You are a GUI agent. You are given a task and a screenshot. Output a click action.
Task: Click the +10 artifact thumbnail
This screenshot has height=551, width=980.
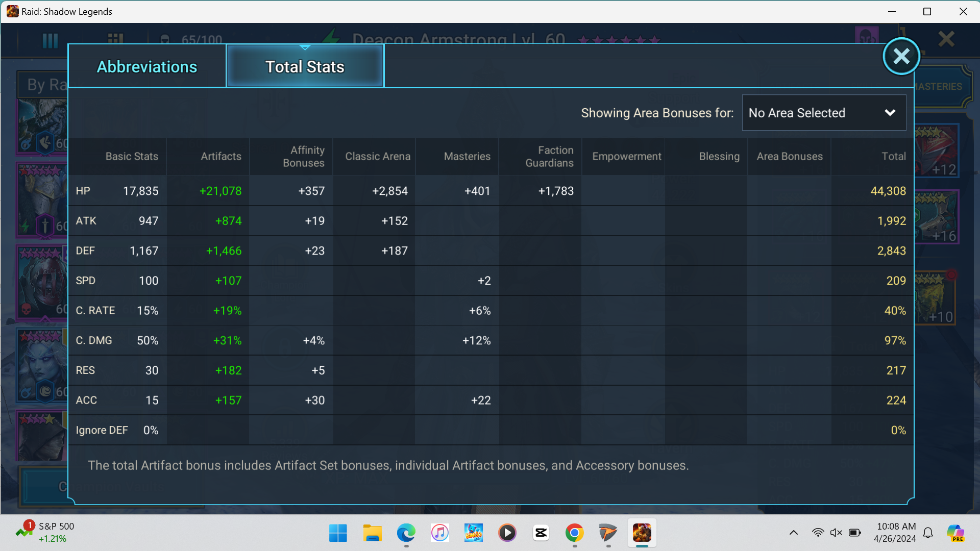[x=934, y=298]
